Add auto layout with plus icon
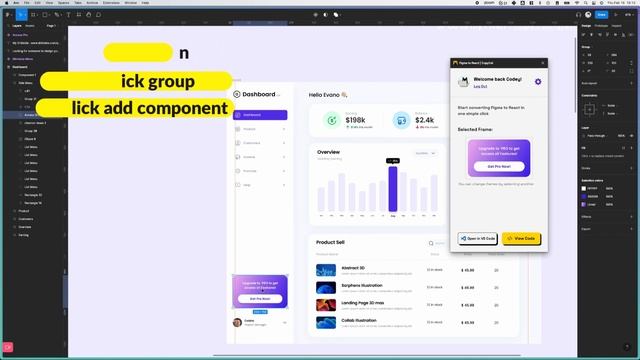Screen dimensions: 640x360 [x=631, y=83]
